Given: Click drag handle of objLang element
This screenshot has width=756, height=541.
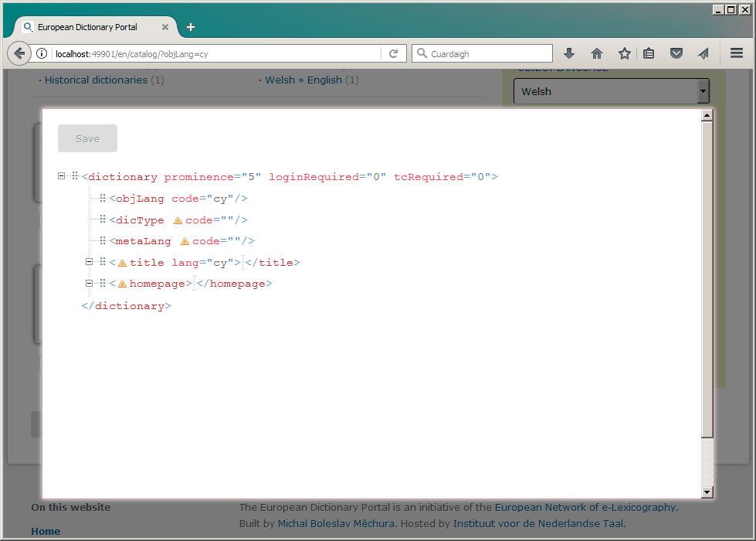Looking at the screenshot, I should point(102,198).
